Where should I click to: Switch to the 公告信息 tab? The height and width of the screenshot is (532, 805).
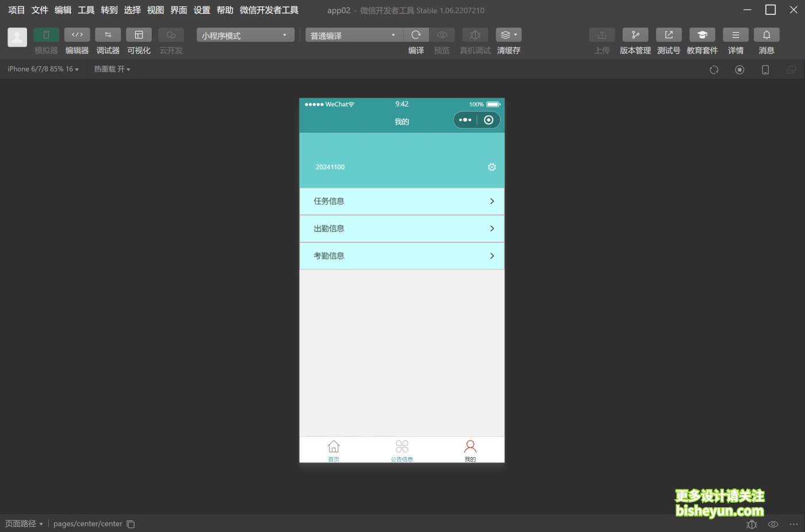pos(402,450)
